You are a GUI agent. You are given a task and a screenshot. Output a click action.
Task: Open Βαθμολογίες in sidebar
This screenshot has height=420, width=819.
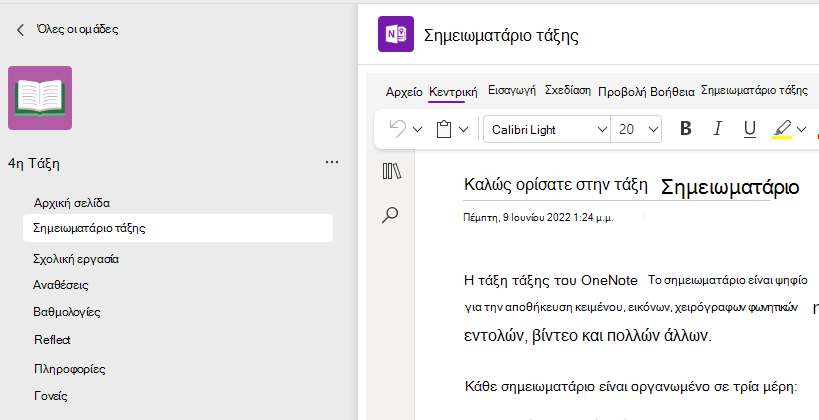[67, 312]
